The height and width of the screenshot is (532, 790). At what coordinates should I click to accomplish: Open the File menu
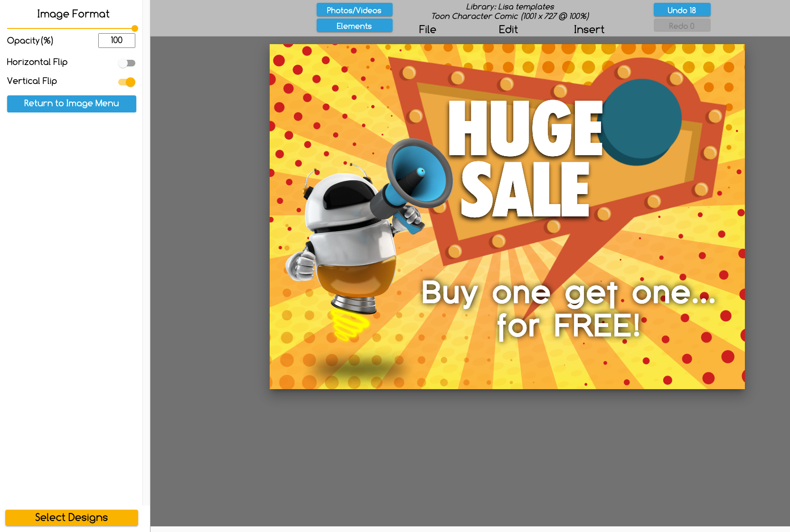point(427,29)
